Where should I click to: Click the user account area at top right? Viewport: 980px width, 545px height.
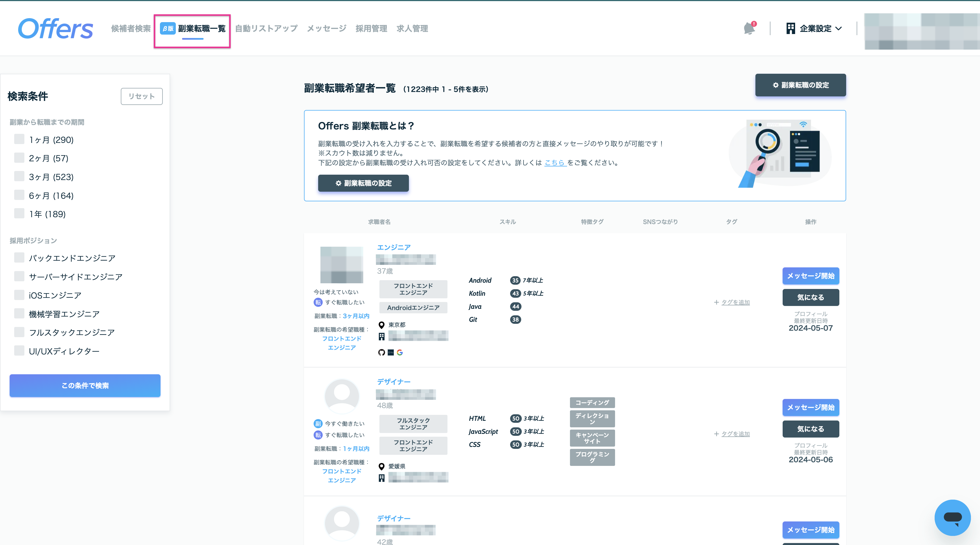(922, 31)
